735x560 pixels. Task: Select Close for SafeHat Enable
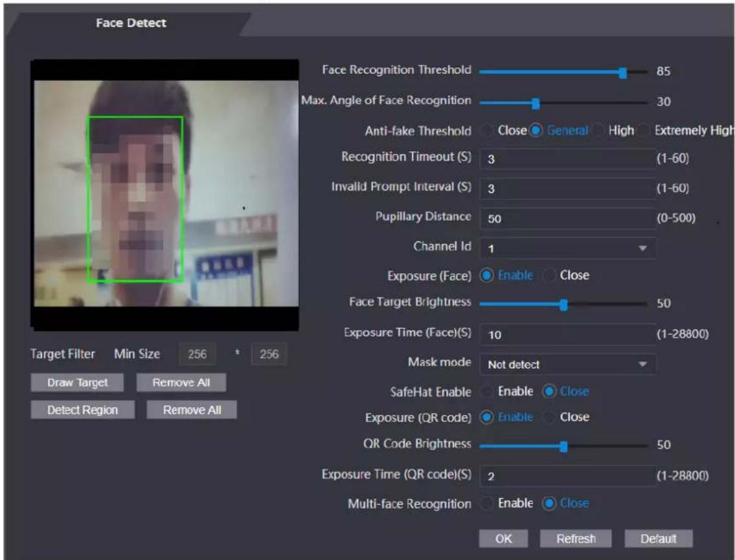click(x=549, y=391)
